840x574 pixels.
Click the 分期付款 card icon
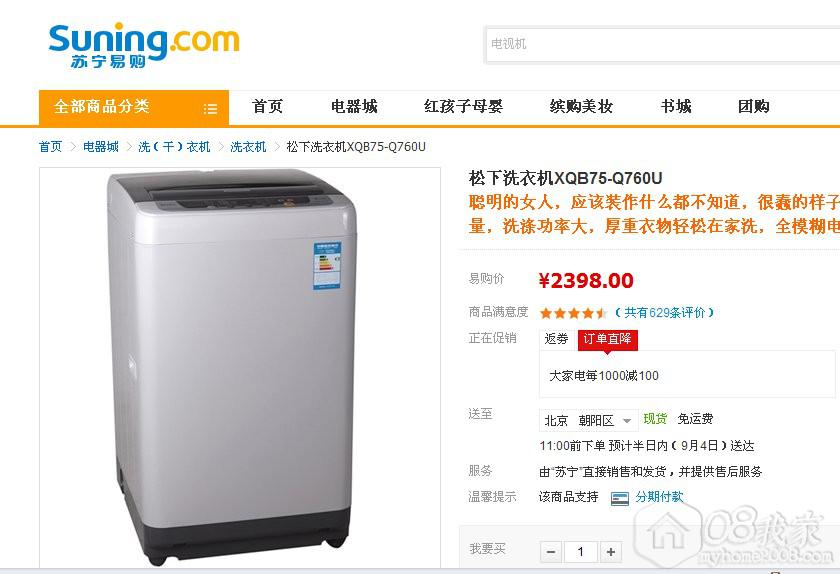pos(620,498)
